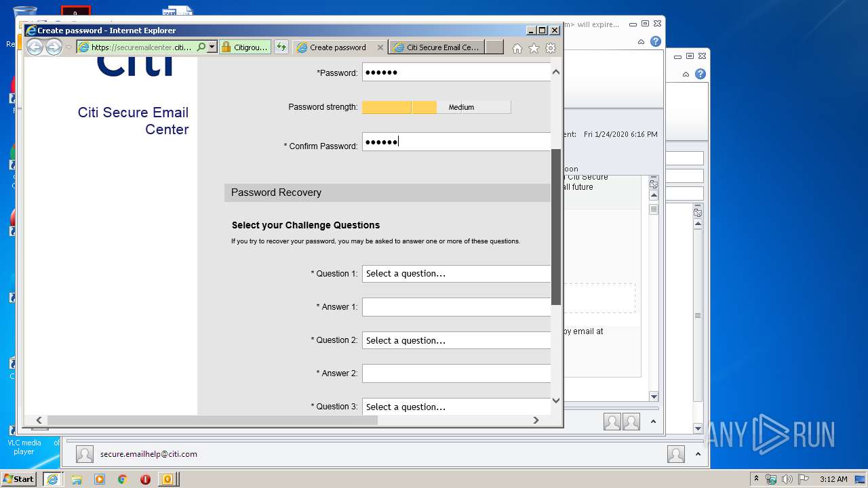Click the message body scroll-up arrow in the email window
Viewport: 868px width, 488px height.
[654, 196]
